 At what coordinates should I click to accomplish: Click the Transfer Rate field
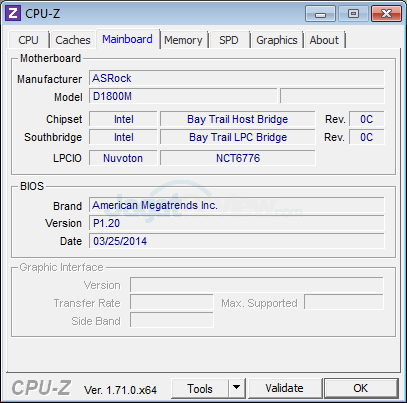[x=172, y=303]
